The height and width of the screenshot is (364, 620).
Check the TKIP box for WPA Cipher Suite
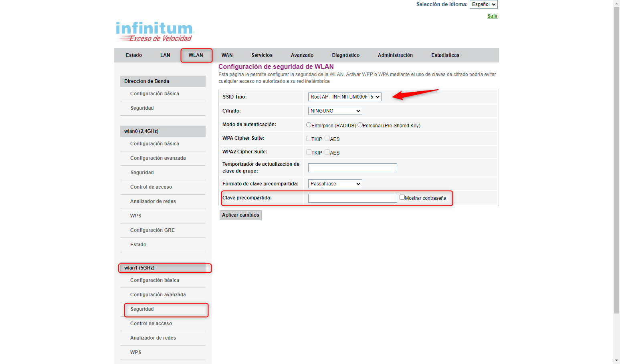[309, 139]
